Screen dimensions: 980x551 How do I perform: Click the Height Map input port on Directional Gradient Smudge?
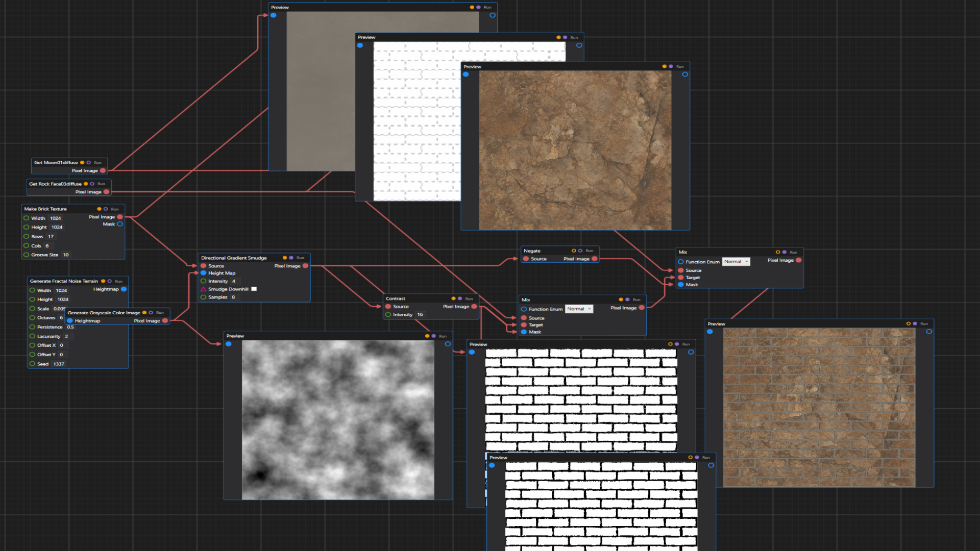[x=204, y=273]
